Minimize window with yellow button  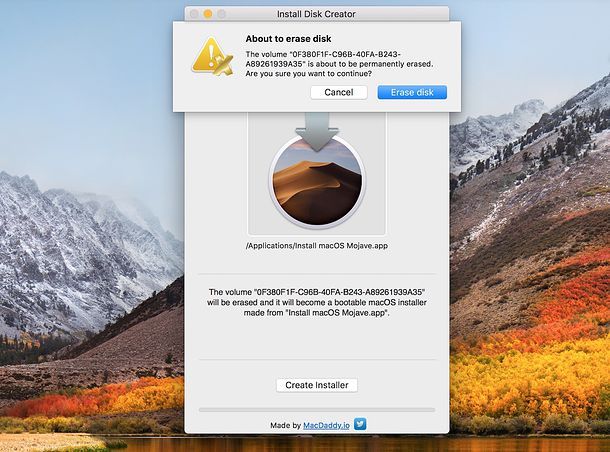tap(208, 14)
